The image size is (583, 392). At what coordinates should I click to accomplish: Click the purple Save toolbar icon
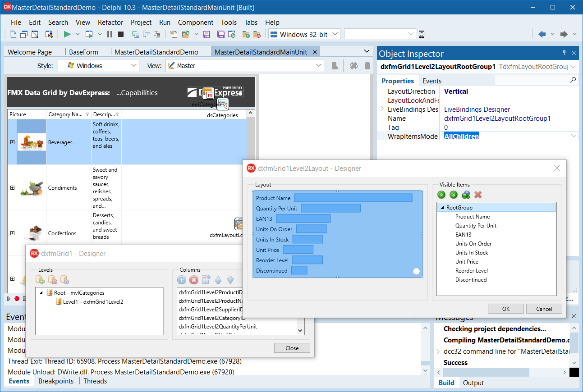207,34
